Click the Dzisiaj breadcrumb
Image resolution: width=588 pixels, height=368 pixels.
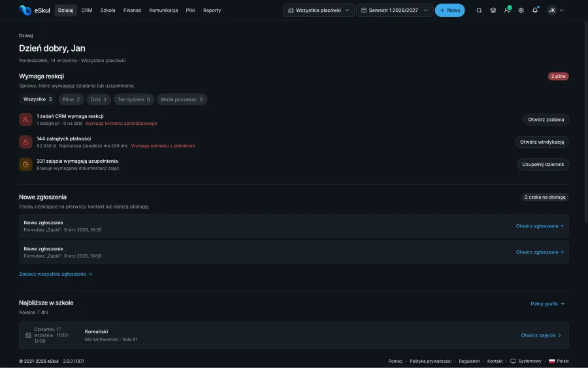tap(26, 36)
